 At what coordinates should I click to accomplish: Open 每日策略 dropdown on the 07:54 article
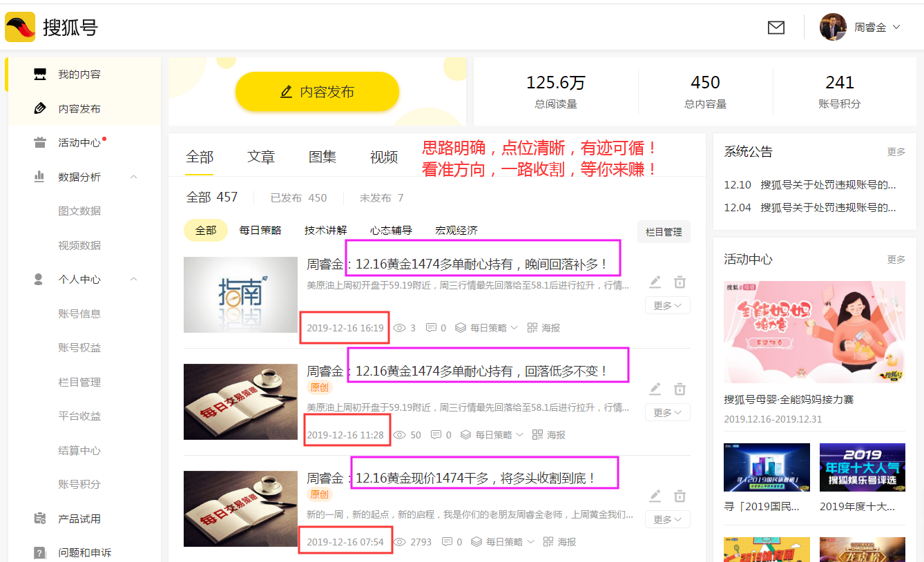[503, 542]
